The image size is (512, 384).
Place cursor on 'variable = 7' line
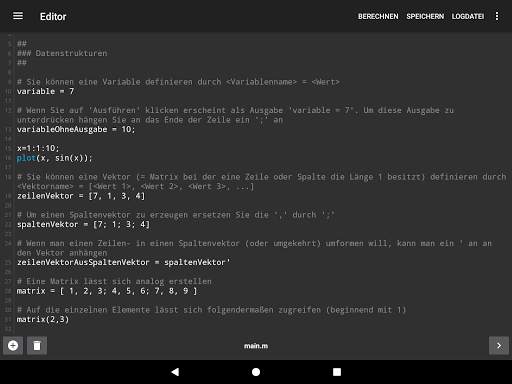[x=46, y=91]
